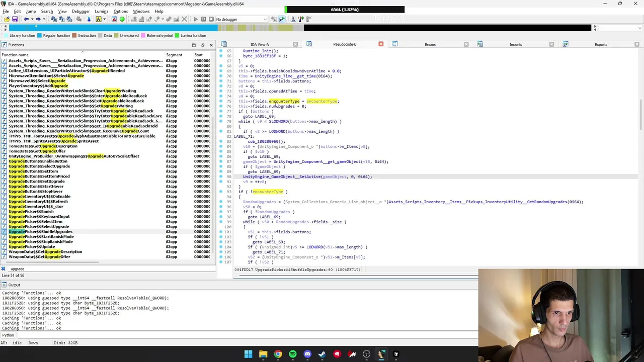
Task: Open the Jump menu
Action: [31, 11]
